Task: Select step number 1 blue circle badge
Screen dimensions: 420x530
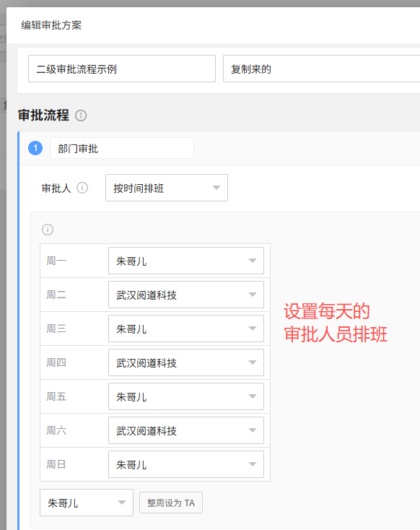Action: 35,148
